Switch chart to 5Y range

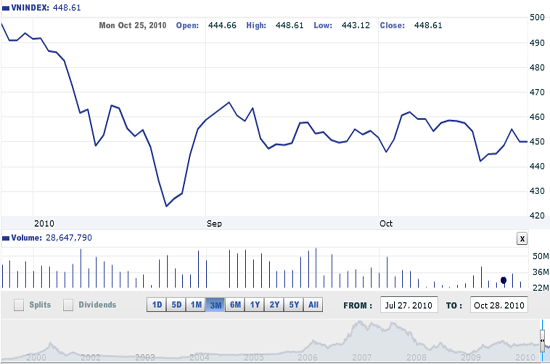click(x=294, y=305)
